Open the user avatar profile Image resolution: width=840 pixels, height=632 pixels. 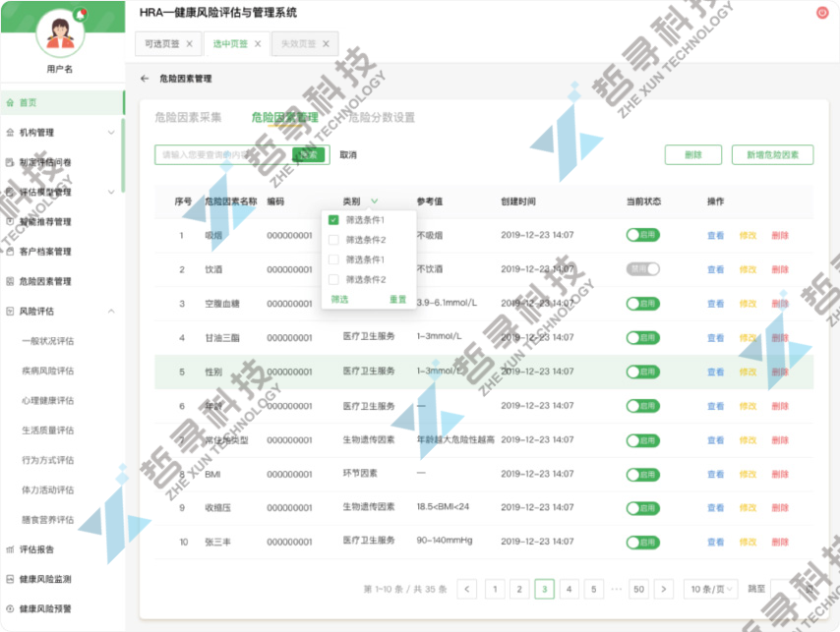(60, 33)
